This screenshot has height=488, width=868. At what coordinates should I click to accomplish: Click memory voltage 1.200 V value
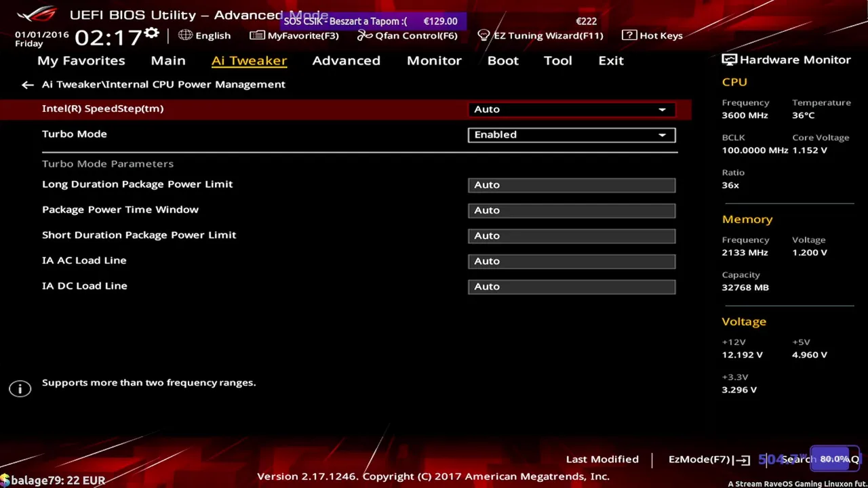point(810,252)
